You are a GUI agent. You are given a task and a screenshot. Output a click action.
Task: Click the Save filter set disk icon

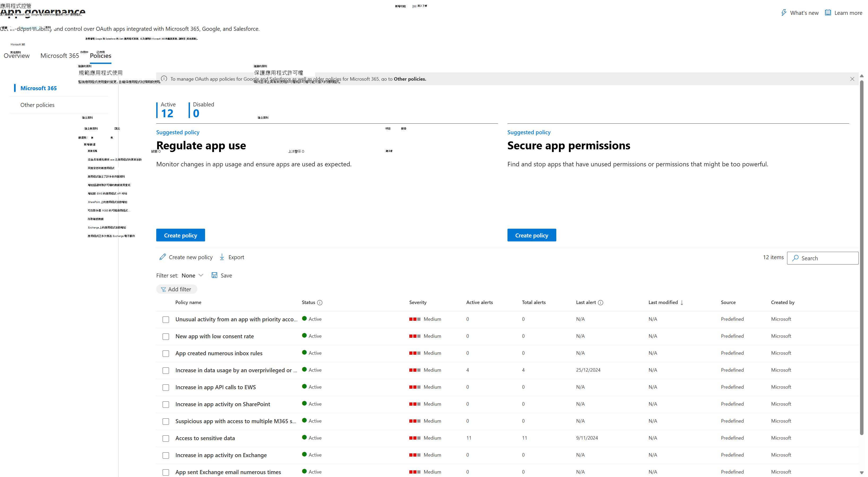[x=214, y=275]
